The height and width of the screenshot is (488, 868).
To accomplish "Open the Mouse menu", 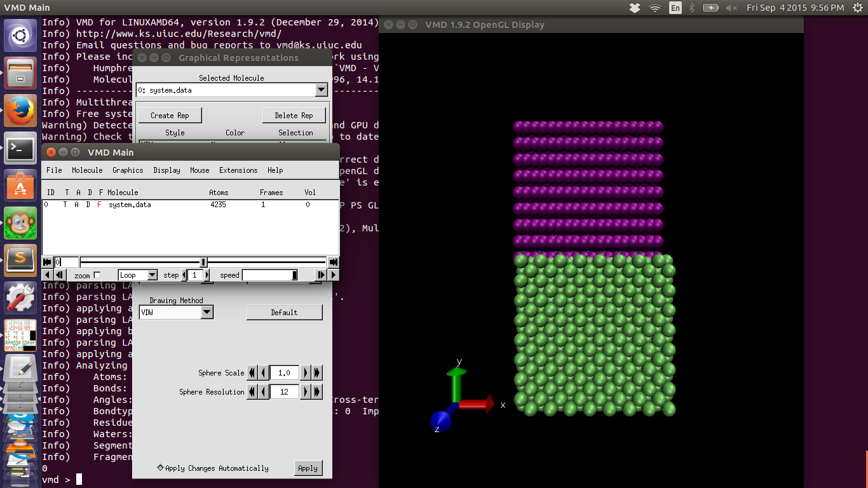I will pyautogui.click(x=200, y=170).
